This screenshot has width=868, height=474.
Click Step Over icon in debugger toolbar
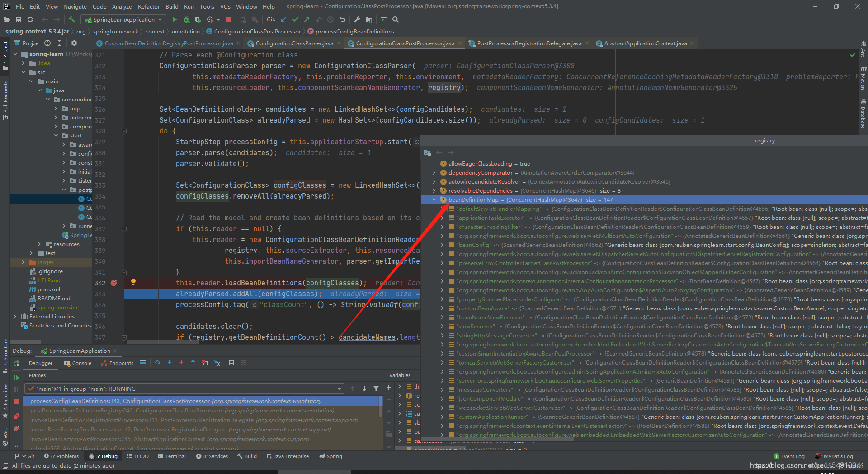[x=157, y=363]
